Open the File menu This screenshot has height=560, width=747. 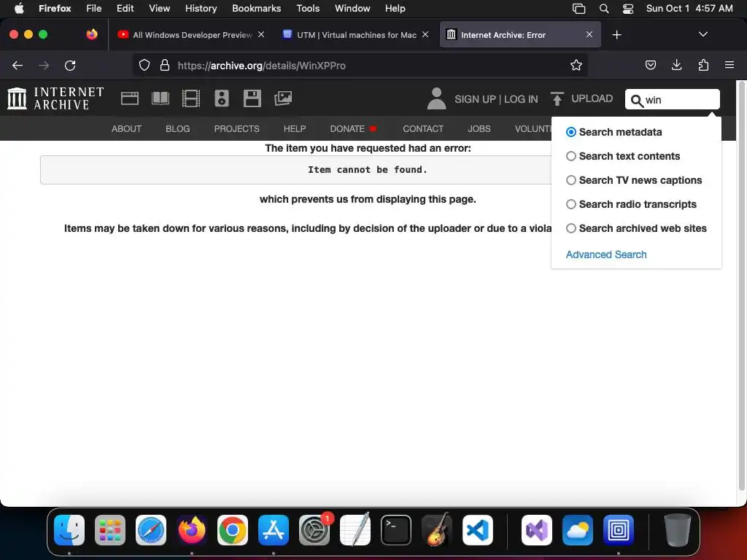(x=93, y=9)
